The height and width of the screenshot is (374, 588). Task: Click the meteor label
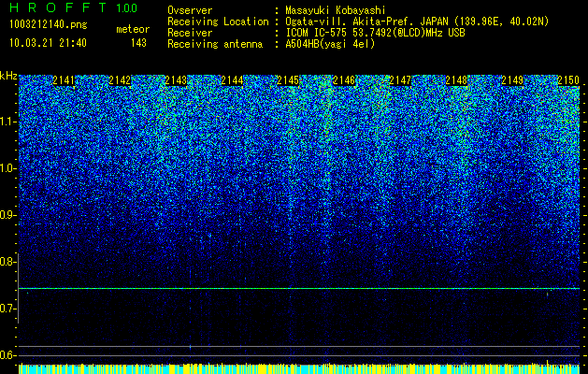(133, 29)
